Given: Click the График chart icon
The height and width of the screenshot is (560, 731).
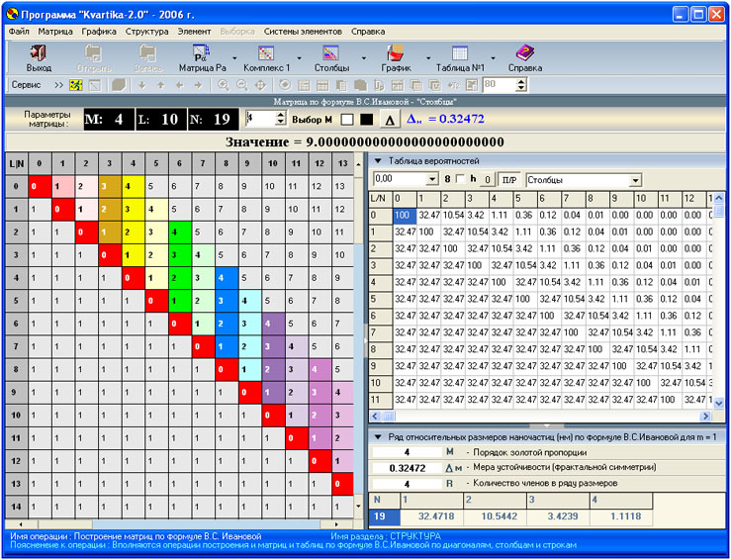Looking at the screenshot, I should click(396, 53).
